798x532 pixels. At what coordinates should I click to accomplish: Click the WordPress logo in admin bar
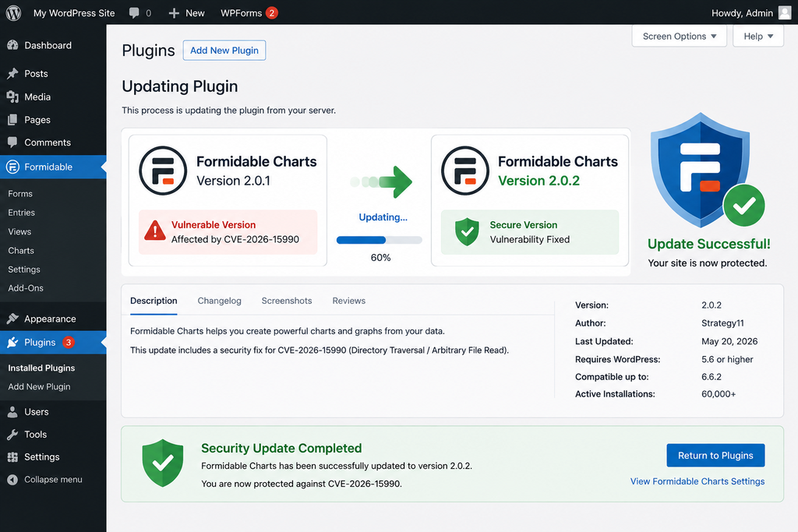click(x=13, y=12)
